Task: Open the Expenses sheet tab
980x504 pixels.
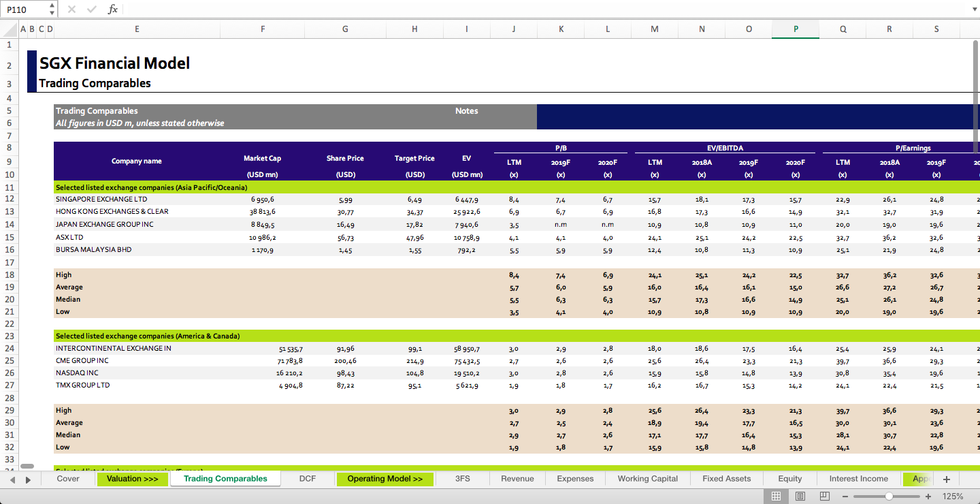Action: pos(575,479)
